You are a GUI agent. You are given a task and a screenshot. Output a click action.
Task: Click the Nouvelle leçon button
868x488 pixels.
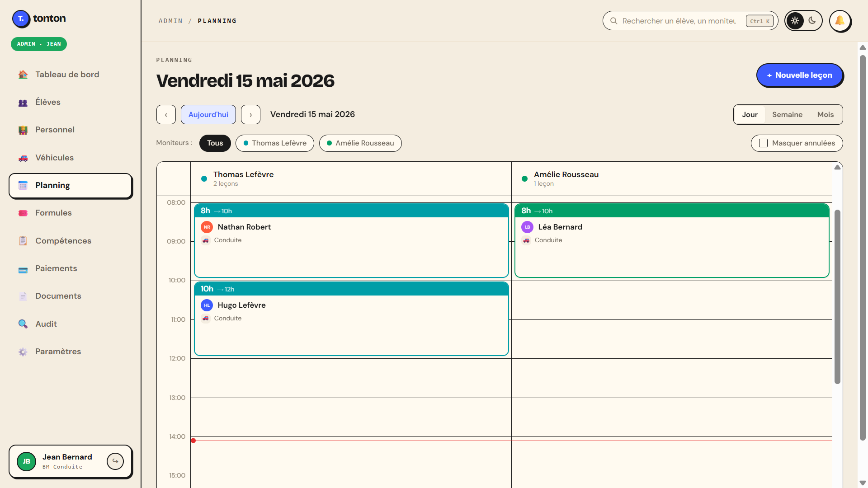tap(799, 75)
